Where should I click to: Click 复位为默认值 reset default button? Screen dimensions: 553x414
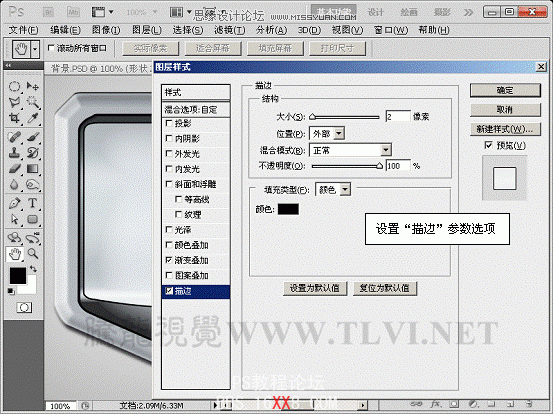[x=385, y=288]
